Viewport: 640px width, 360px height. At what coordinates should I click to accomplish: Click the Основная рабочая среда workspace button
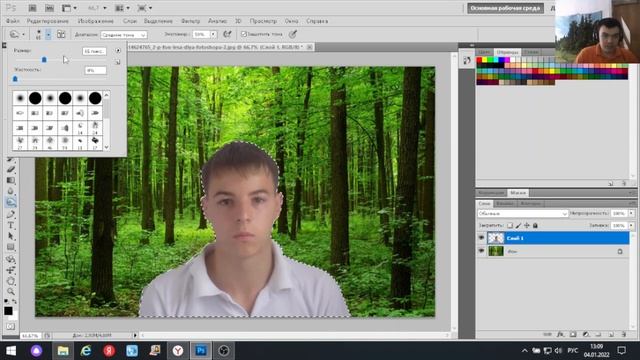point(505,8)
